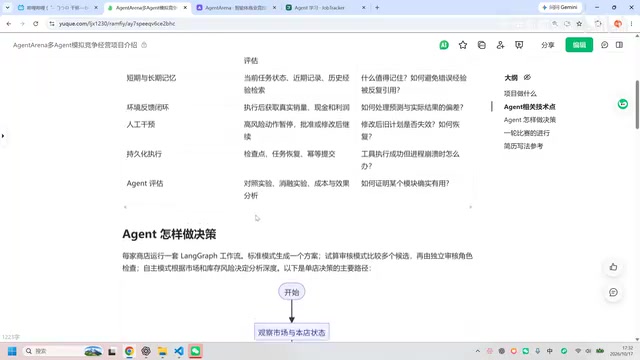
Task: Expand the left sidebar with the arrow
Action: (x=3, y=136)
